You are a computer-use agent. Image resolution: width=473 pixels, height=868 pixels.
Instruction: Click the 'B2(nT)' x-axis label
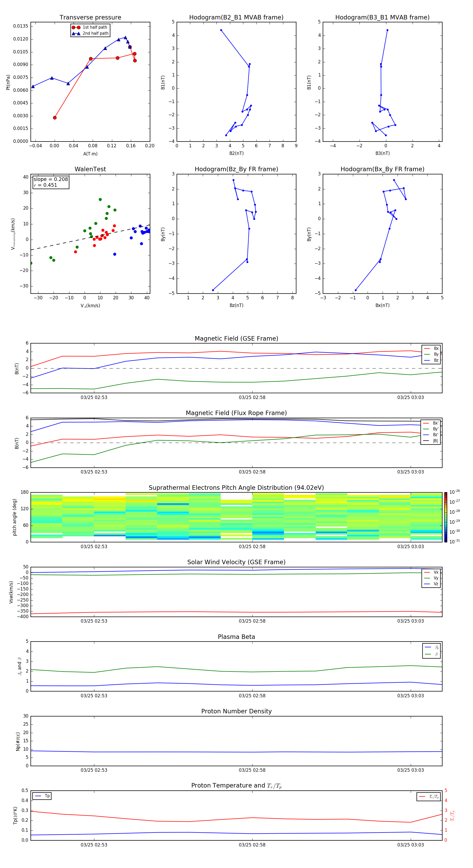pos(236,153)
